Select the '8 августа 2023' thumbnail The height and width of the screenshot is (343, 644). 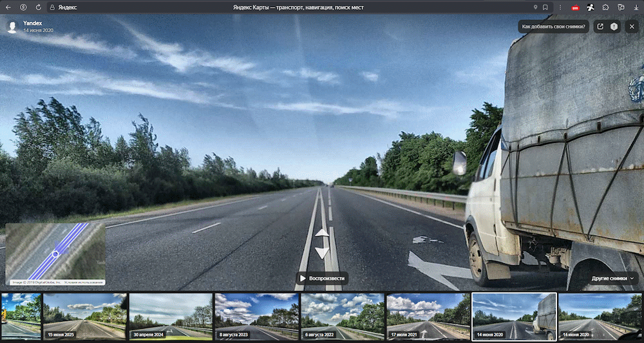[257, 317]
